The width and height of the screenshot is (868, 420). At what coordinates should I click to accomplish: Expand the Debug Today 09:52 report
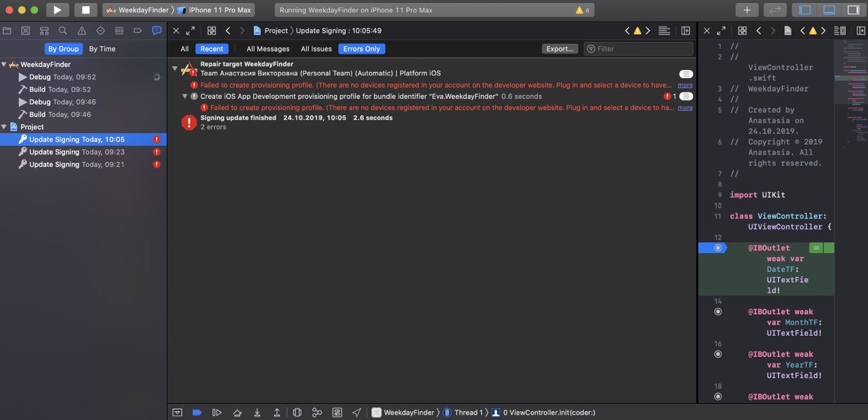click(22, 77)
